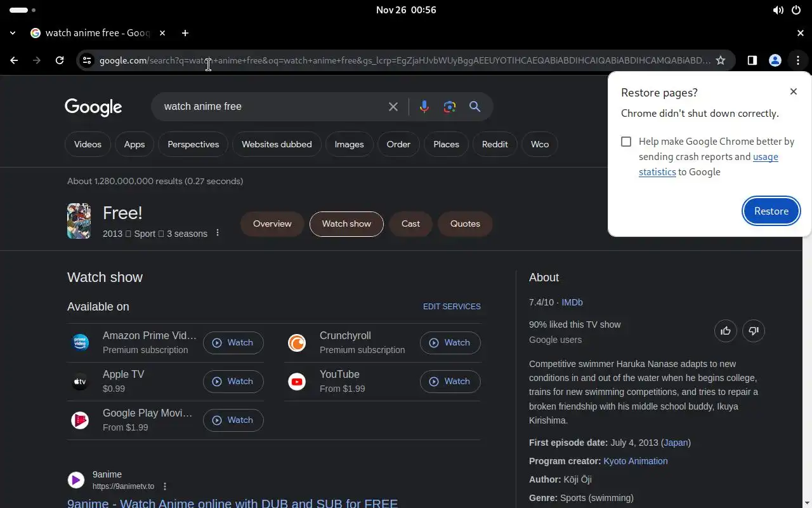The image size is (812, 508).
Task: Click the Amazon Prime Video logo
Action: point(80,343)
